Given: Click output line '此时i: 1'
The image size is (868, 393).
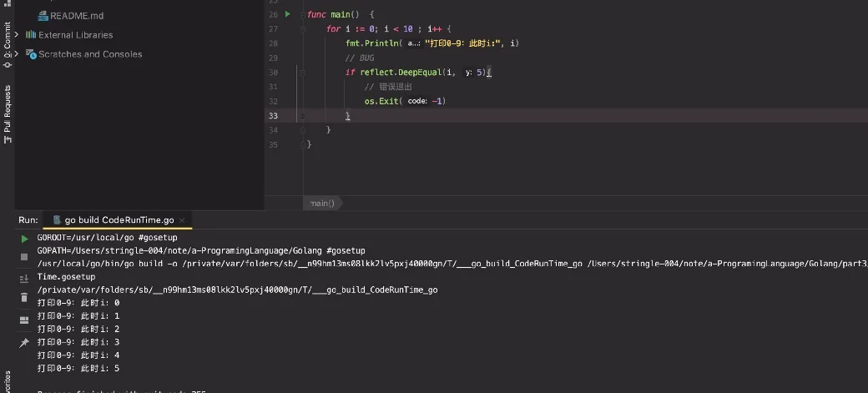Looking at the screenshot, I should (x=78, y=316).
